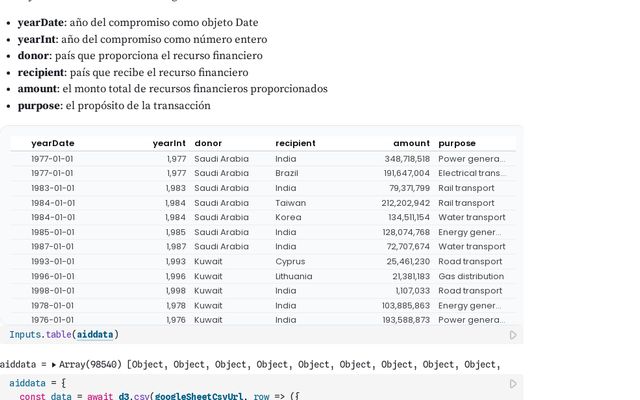Expand the Array(98540) disclosure triangle

click(x=53, y=365)
